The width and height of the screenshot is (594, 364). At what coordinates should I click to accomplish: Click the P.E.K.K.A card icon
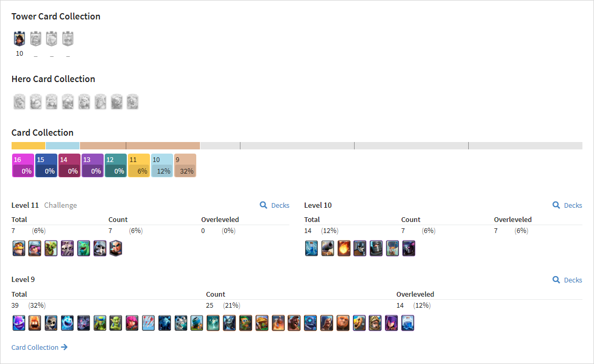coord(408,248)
